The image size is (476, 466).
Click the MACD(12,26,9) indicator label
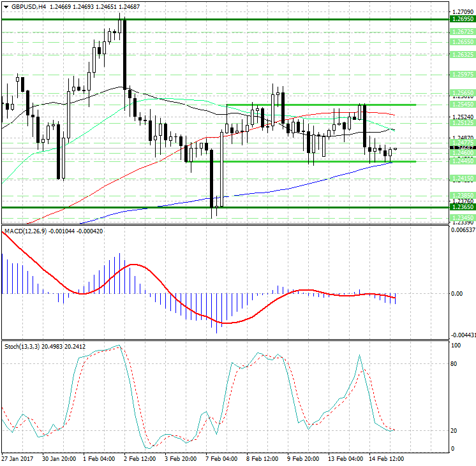coord(26,230)
